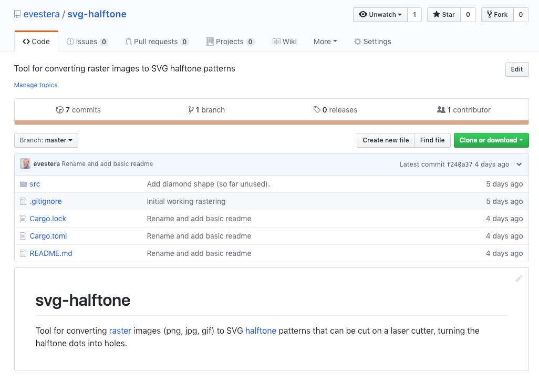Open the Settings tab
This screenshot has width=539, height=392.
[x=372, y=42]
